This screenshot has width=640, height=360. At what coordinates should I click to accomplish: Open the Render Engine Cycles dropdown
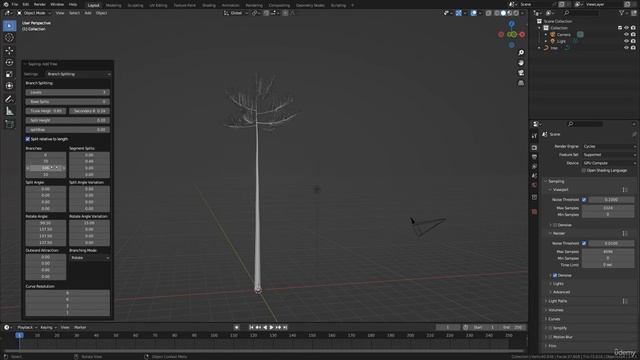609,147
